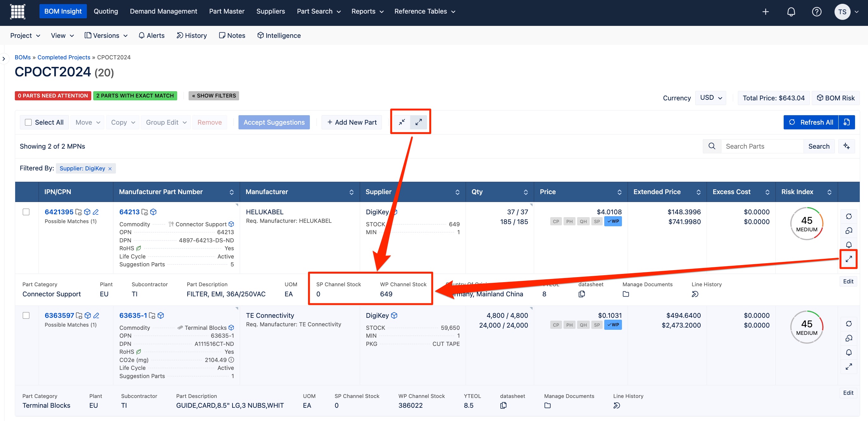
Task: Open Manage Documents folder for Connector Support row
Action: pyautogui.click(x=626, y=294)
